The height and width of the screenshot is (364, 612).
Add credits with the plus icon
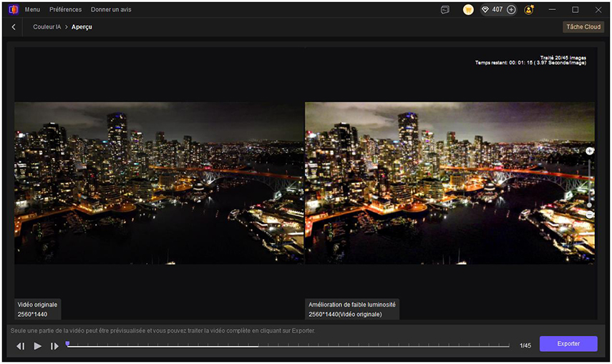tap(511, 10)
